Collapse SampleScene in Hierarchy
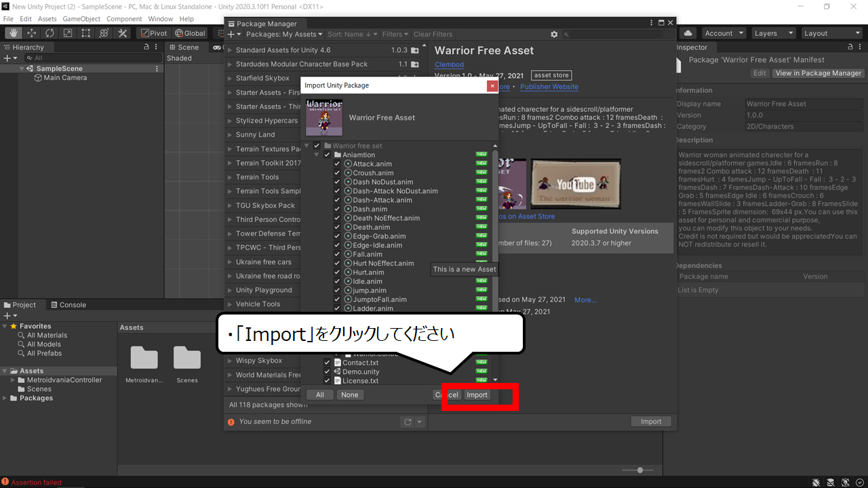 pyautogui.click(x=22, y=68)
